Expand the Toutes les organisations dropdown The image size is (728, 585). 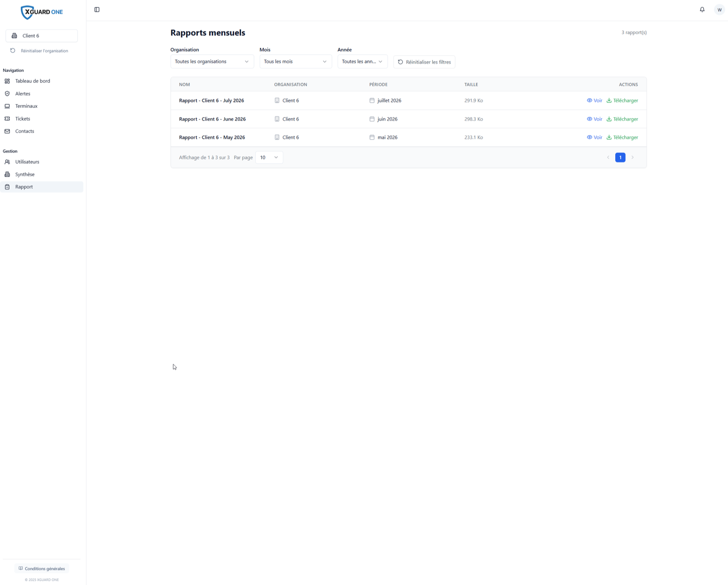[212, 61]
